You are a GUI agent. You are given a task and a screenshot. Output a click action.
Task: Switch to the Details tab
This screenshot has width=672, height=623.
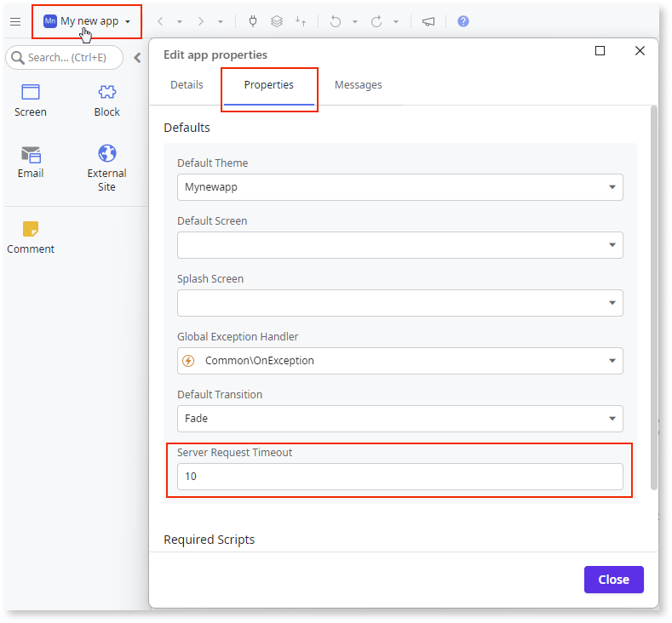187,85
